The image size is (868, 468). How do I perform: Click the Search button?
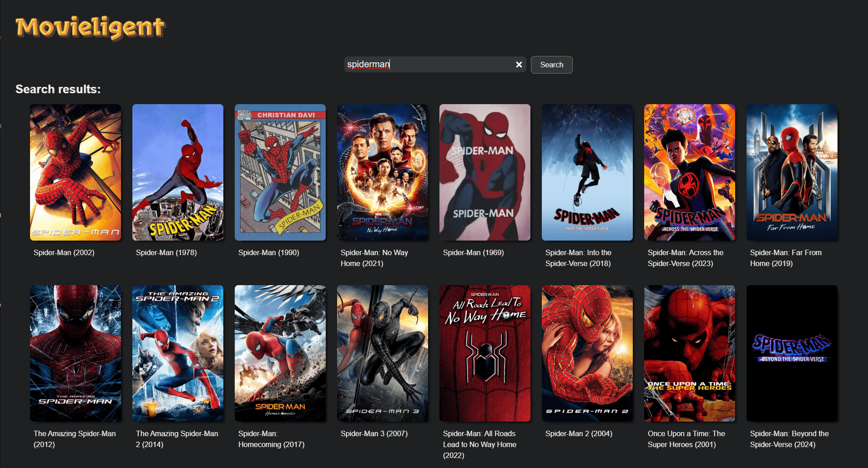(551, 65)
